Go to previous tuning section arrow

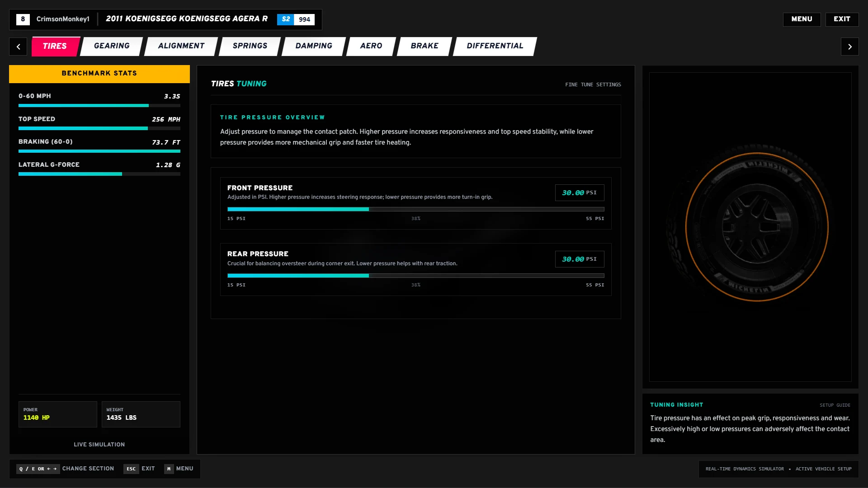(x=18, y=47)
